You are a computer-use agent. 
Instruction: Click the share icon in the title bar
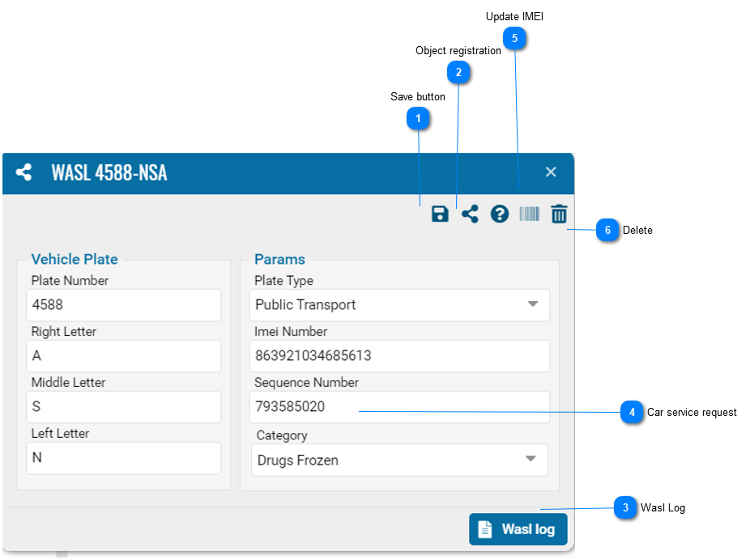[24, 172]
